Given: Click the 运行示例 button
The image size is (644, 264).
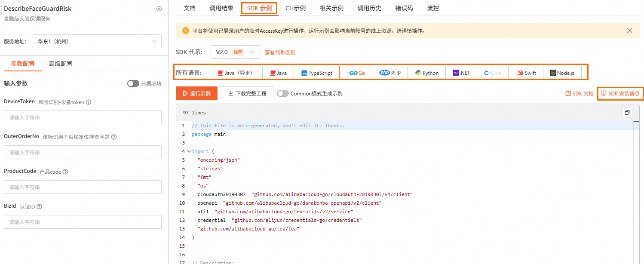Looking at the screenshot, I should click(x=196, y=93).
